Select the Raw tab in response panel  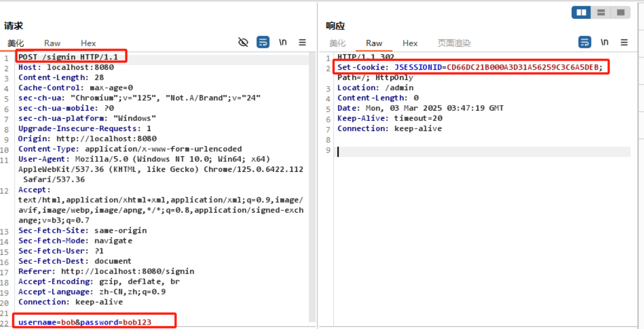pyautogui.click(x=374, y=43)
